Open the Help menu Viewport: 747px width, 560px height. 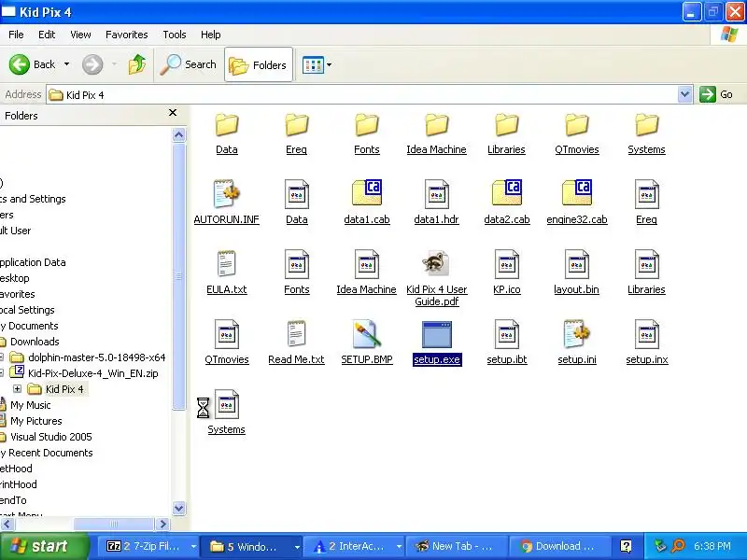coord(211,35)
